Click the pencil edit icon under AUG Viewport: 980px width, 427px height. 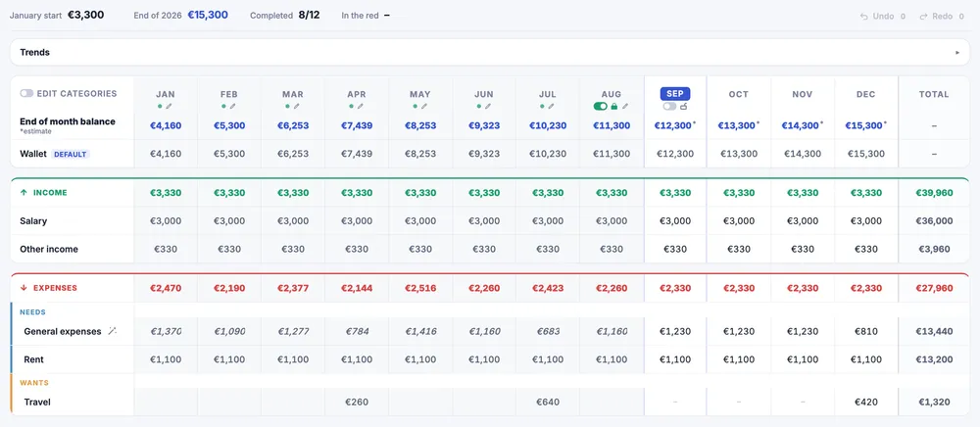click(625, 106)
